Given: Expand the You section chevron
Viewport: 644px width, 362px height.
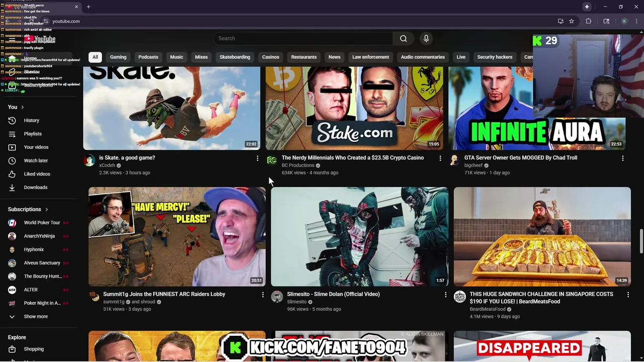Looking at the screenshot, I should click(x=22, y=107).
